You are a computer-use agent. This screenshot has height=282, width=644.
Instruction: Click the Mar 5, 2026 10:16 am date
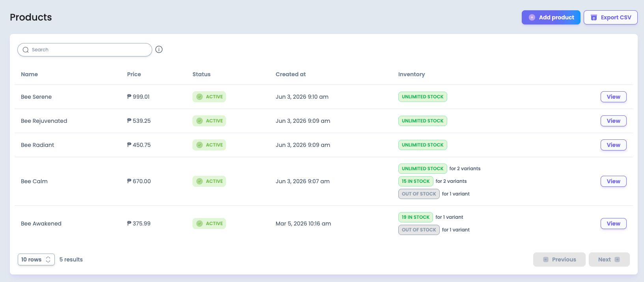tap(303, 224)
